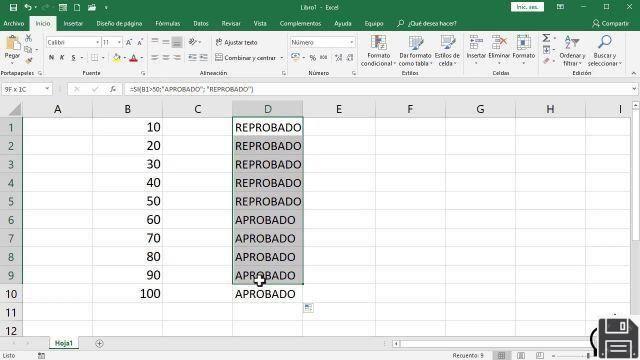Open the Número format dropdown
The image size is (640, 360).
tap(351, 42)
